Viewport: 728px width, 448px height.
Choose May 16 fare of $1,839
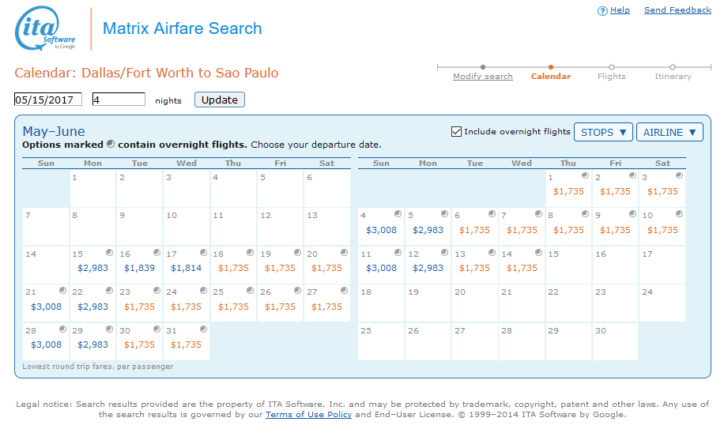[x=139, y=268]
